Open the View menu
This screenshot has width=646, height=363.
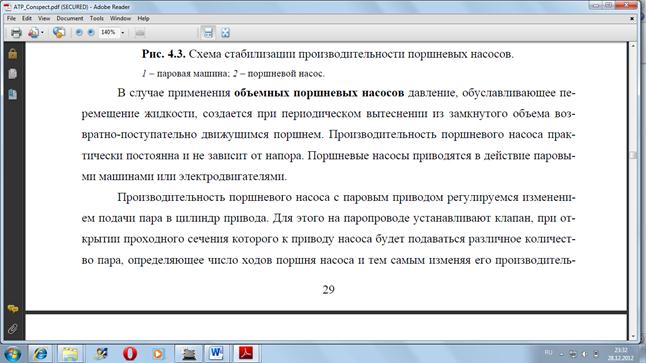(44, 19)
